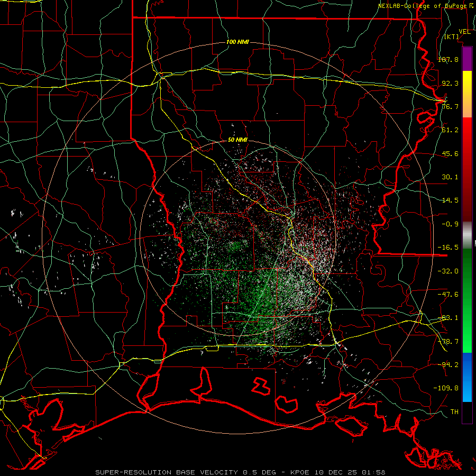Click the 76.7 velocity scale value
Image resolution: width=476 pixels, height=476 pixels.
click(x=450, y=106)
